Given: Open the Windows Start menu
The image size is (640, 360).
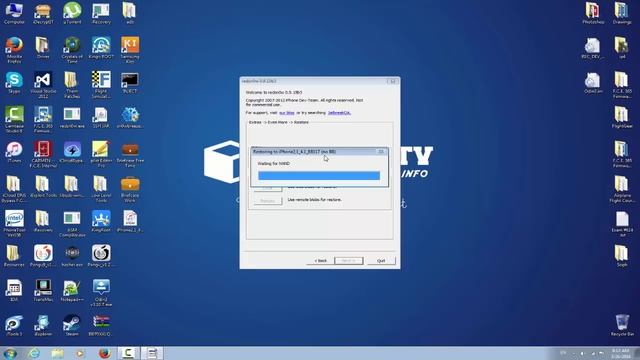Looking at the screenshot, I should pos(9,353).
